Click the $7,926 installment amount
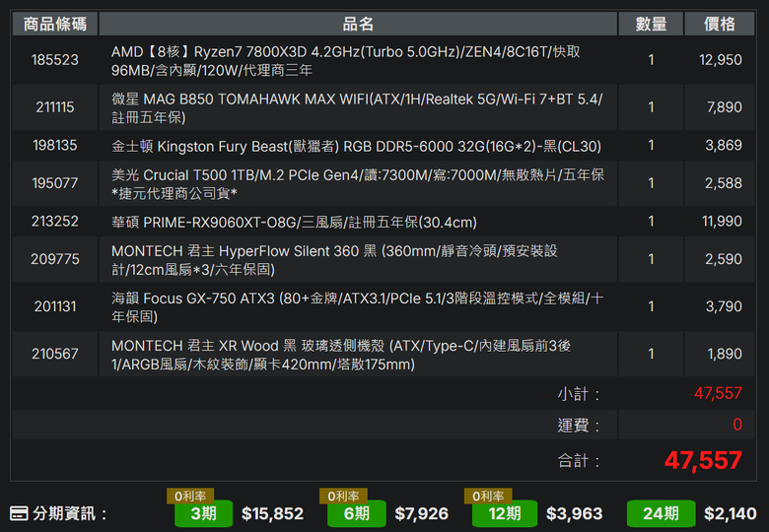The height and width of the screenshot is (532, 769). [421, 513]
